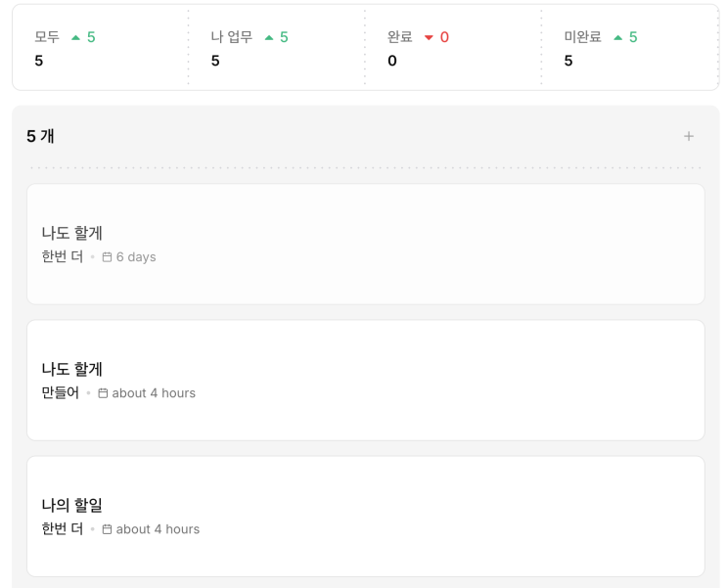Click the red down arrow beside 완료
Viewport: 727px width, 588px height.
tap(429, 37)
